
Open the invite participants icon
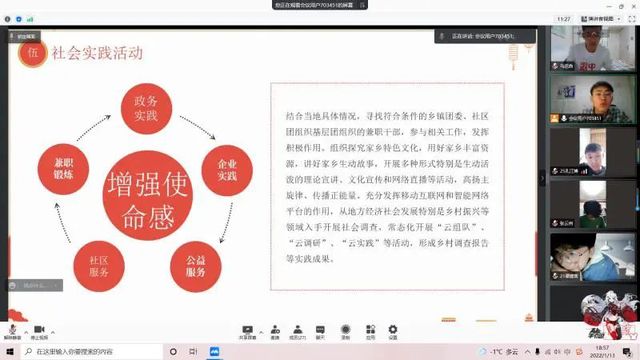click(275, 332)
